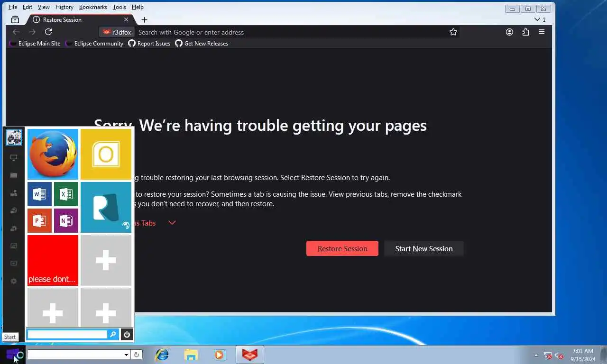This screenshot has height=364, width=607.
Task: Open the View menu
Action: coord(44,7)
